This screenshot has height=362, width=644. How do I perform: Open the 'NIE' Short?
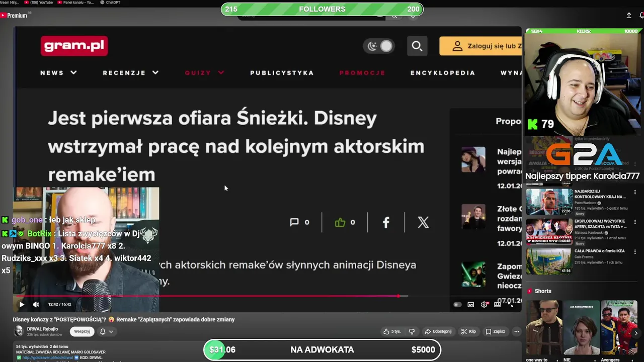coord(582,327)
